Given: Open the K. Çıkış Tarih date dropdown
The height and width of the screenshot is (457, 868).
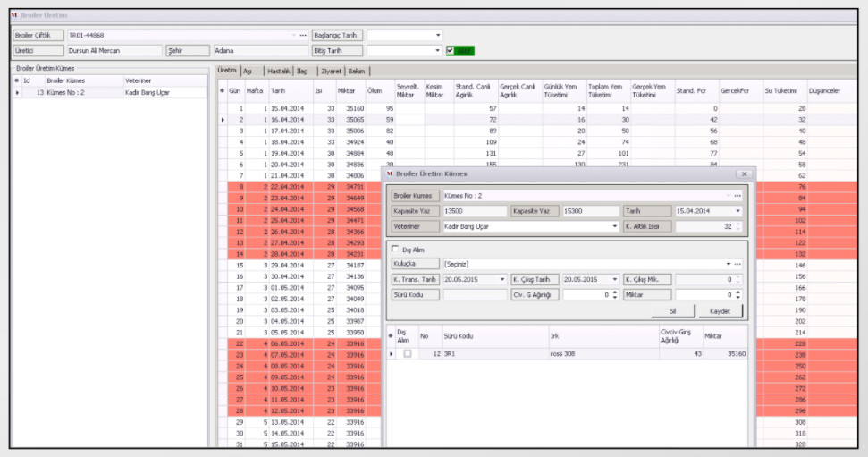Looking at the screenshot, I should (x=614, y=280).
